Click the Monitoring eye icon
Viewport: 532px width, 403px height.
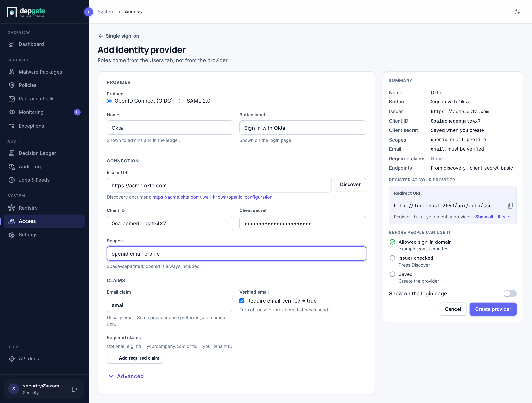point(12,112)
